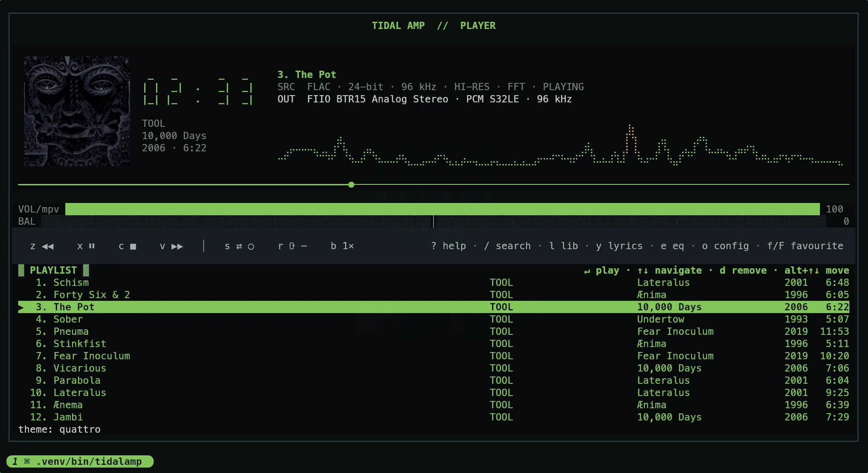
Task: Click "10,000 Days" under the time display
Action: pyautogui.click(x=174, y=136)
